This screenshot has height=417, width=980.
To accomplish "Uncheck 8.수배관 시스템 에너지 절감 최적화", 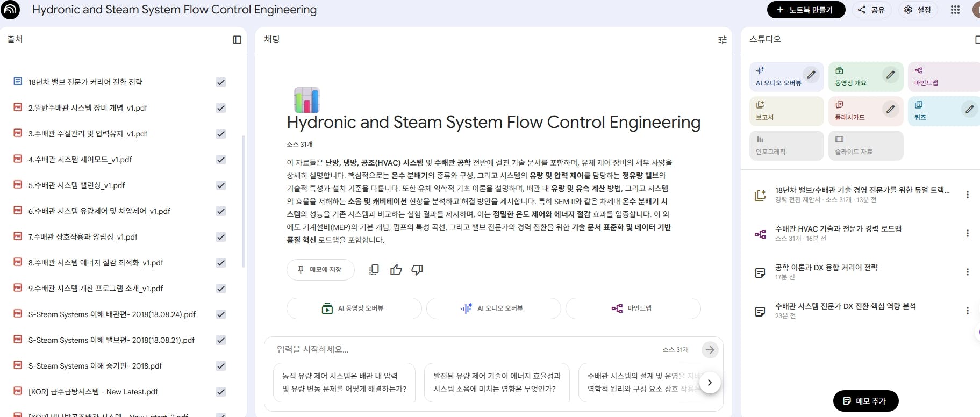I will pyautogui.click(x=221, y=263).
